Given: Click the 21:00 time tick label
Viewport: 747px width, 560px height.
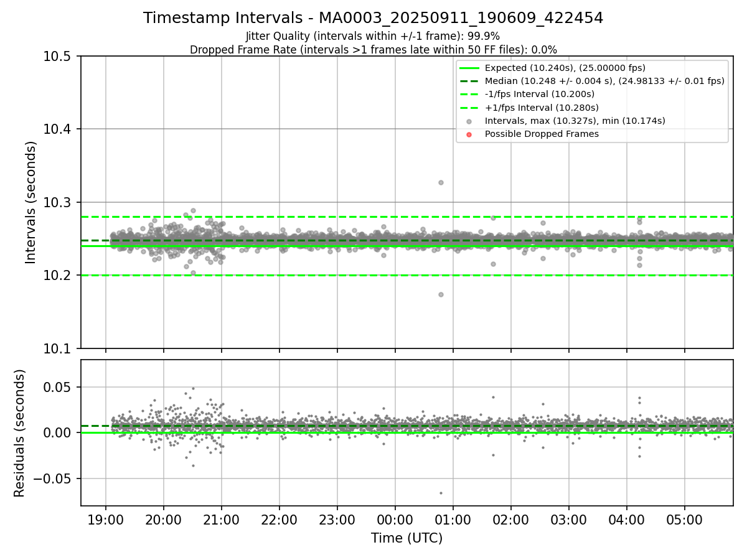Looking at the screenshot, I should tap(222, 519).
